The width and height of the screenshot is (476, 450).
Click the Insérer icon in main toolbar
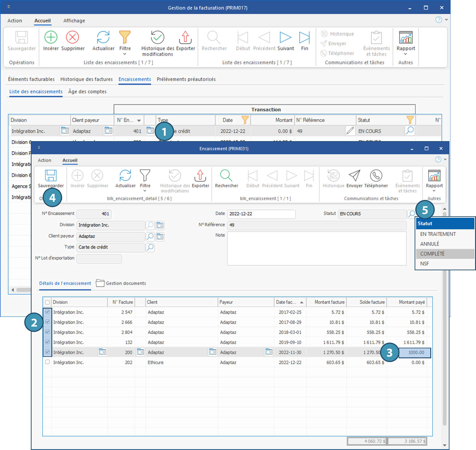51,37
